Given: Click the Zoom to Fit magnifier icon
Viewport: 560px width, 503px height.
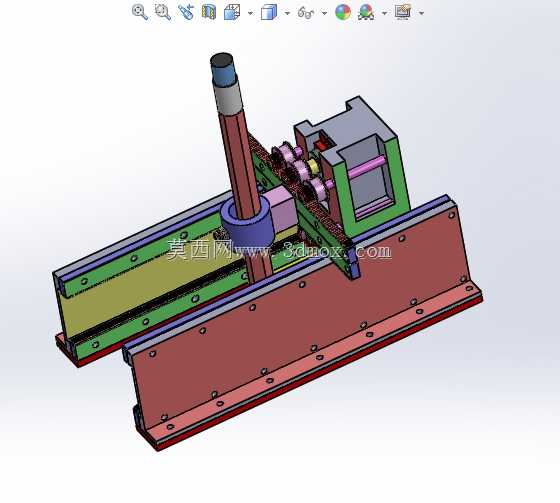Looking at the screenshot, I should pyautogui.click(x=140, y=12).
